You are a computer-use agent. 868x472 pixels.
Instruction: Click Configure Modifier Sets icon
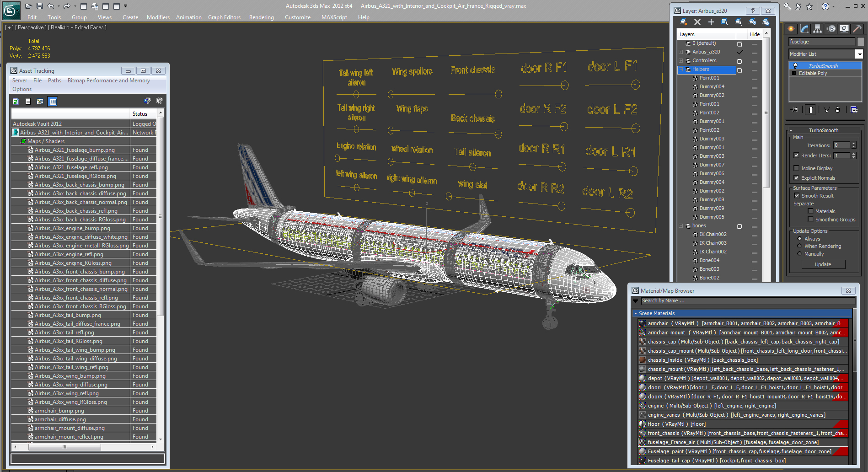pos(854,109)
